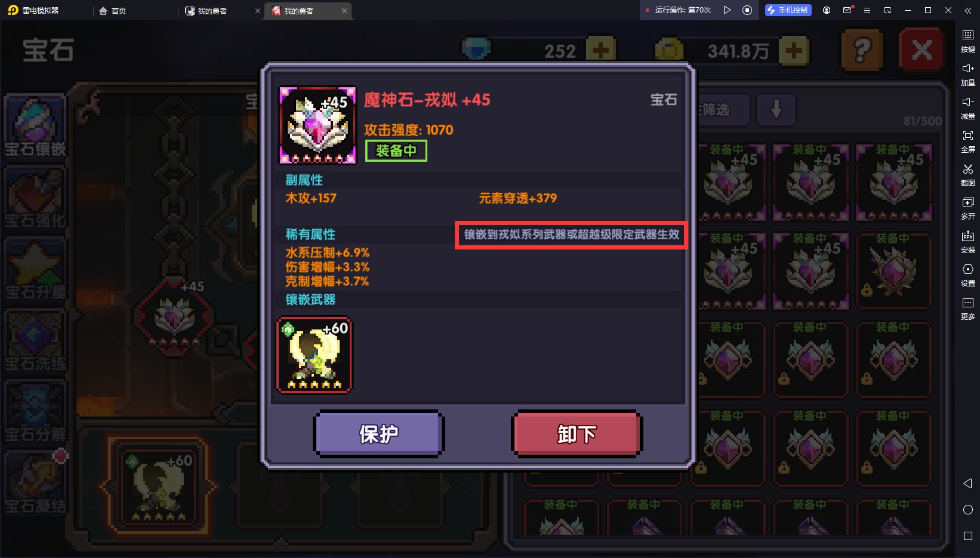This screenshot has width=980, height=558.
Task: Click the 卸下 unequip button
Action: point(577,434)
